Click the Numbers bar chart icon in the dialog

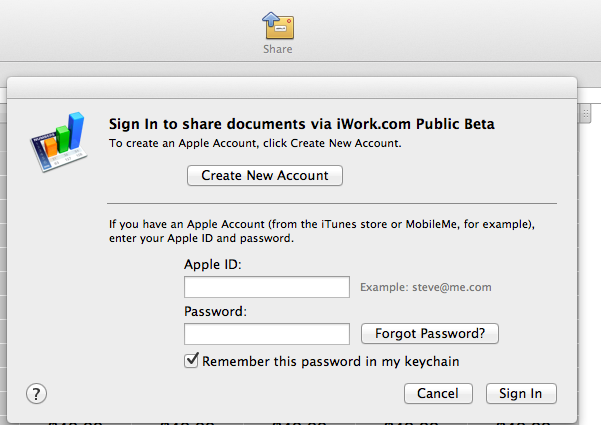point(59,142)
